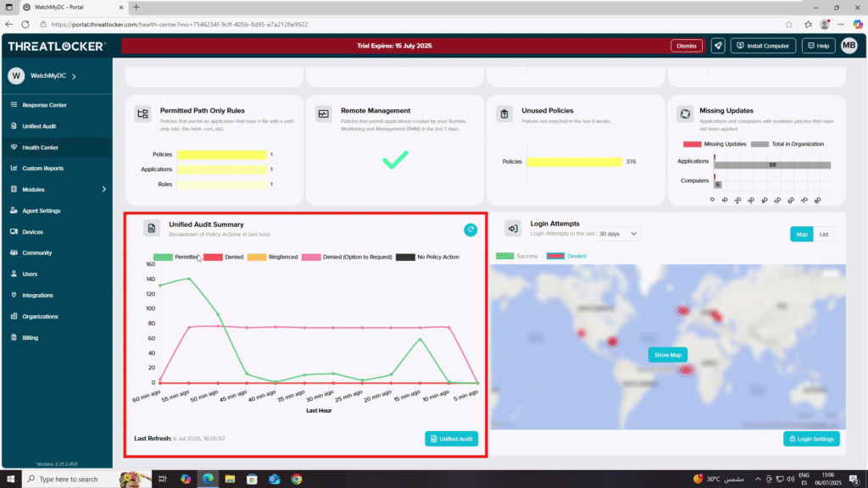Open Agent Settings in sidebar
Screen dimensions: 868x488
[x=41, y=211]
